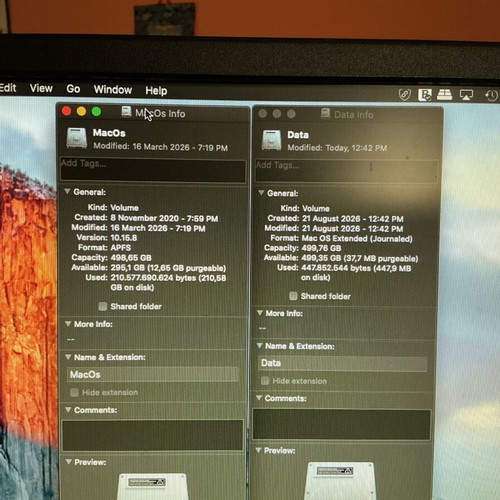Open the Window menu
The width and height of the screenshot is (500, 500).
[x=113, y=90]
